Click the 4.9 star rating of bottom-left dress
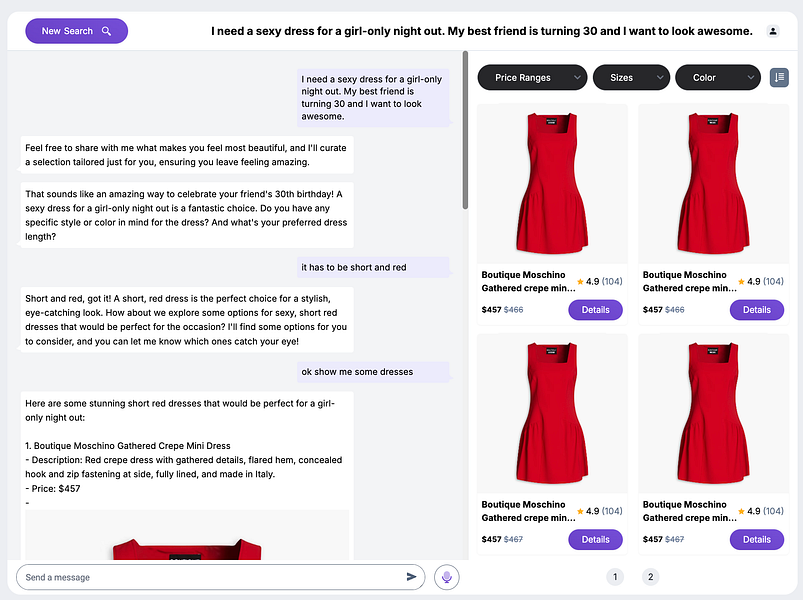This screenshot has width=803, height=600. pyautogui.click(x=599, y=511)
